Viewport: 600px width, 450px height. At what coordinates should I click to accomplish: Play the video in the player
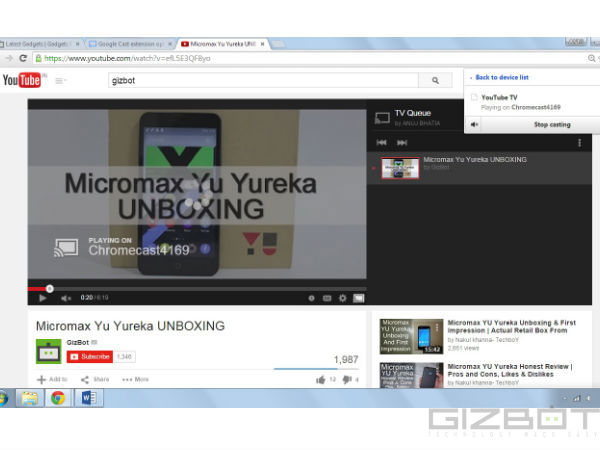42,298
